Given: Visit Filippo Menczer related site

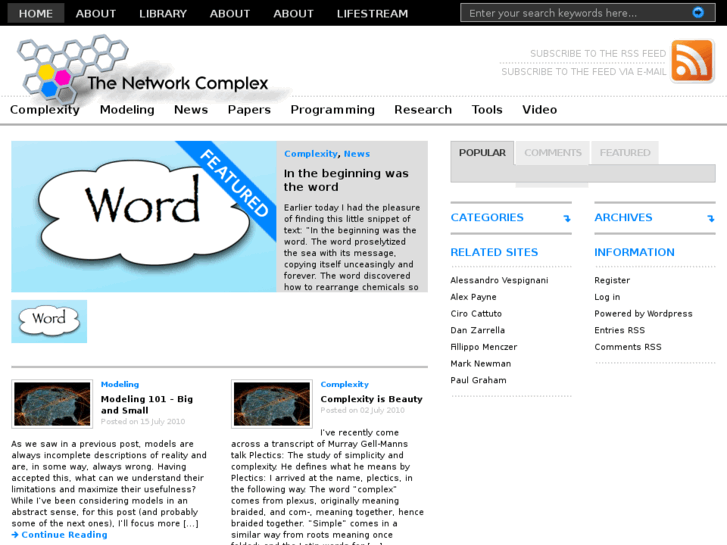Looking at the screenshot, I should (x=484, y=347).
